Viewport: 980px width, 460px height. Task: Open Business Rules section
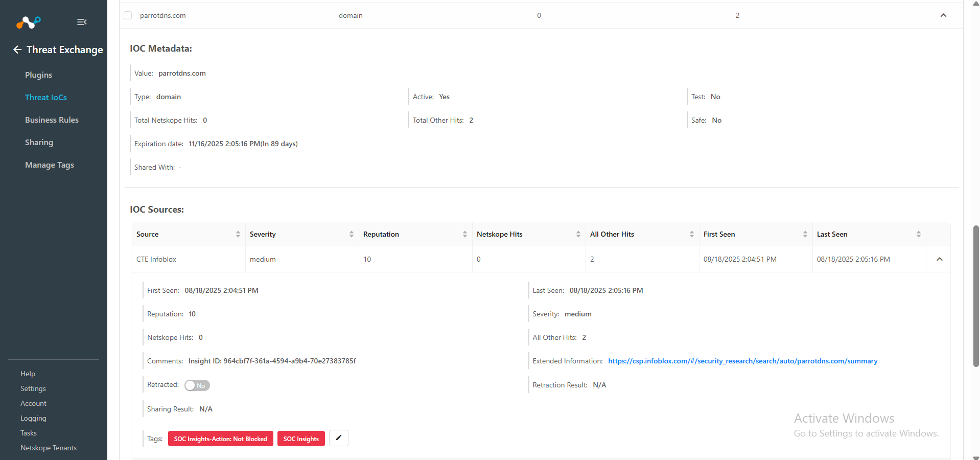click(52, 120)
